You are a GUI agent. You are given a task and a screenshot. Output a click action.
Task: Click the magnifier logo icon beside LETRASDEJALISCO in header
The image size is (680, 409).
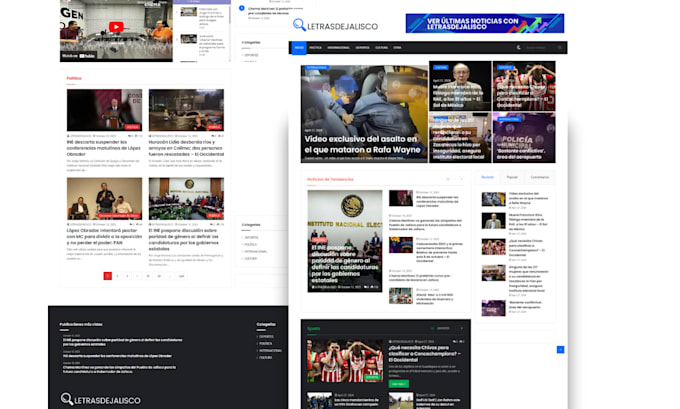tap(299, 25)
